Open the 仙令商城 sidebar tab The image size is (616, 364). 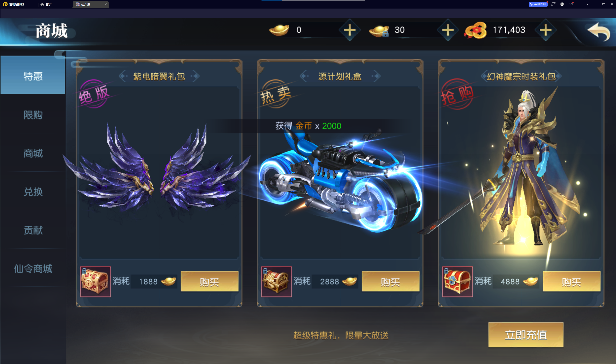pos(33,269)
